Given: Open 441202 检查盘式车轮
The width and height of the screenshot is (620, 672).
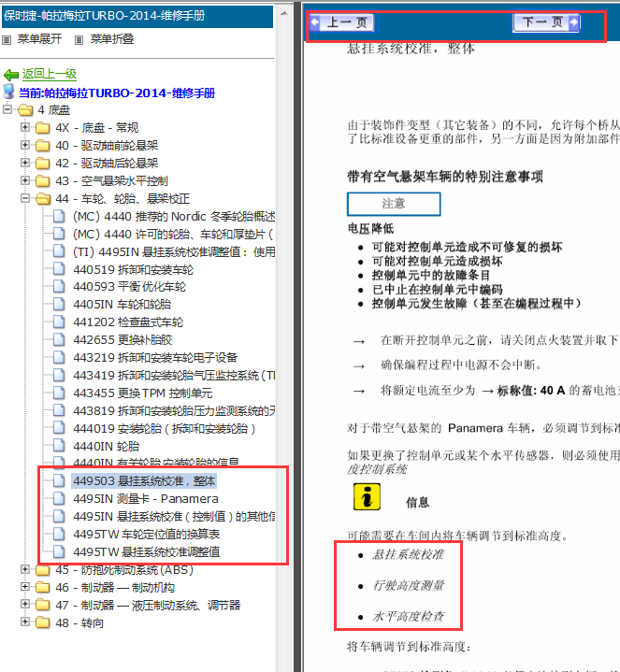Looking at the screenshot, I should coord(128,322).
